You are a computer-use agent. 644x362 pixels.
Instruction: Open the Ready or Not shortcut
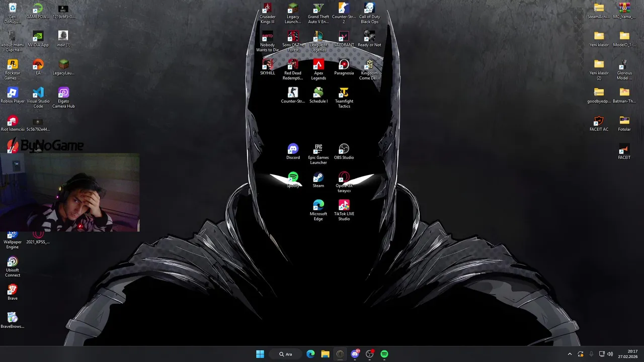(369, 39)
